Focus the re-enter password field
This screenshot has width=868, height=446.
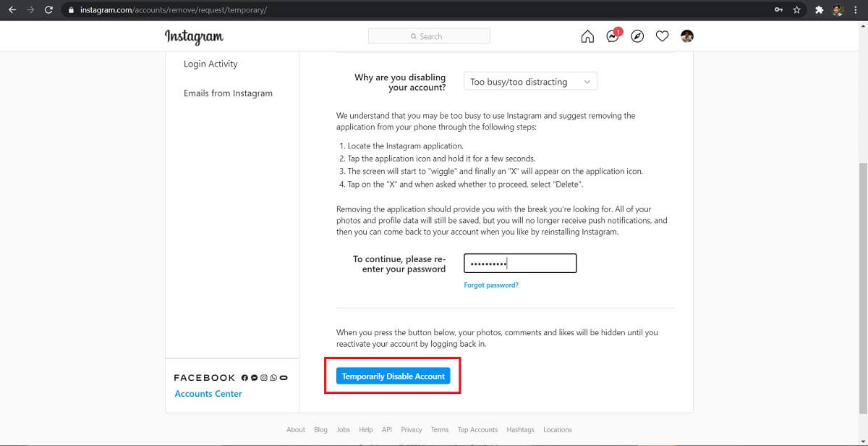point(520,264)
